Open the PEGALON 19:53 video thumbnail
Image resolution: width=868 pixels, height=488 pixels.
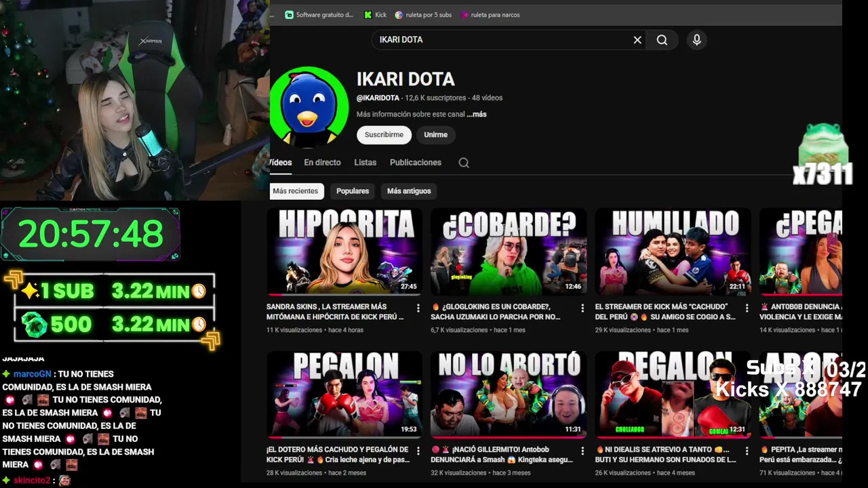tap(344, 394)
